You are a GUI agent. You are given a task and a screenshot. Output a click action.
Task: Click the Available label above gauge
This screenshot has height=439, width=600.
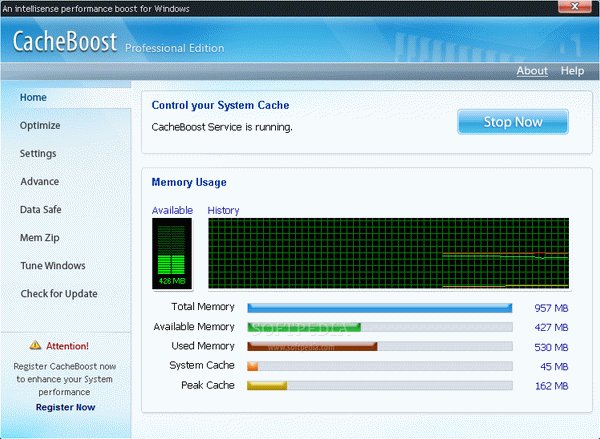point(172,211)
